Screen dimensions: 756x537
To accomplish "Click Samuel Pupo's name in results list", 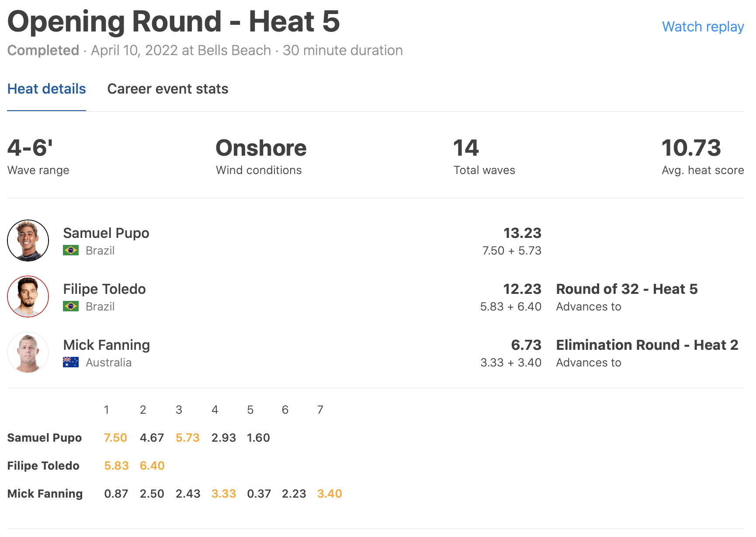I will (x=106, y=233).
